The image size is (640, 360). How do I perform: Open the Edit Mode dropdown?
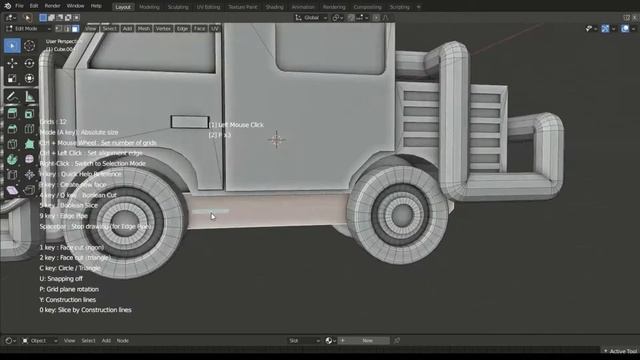(28, 29)
